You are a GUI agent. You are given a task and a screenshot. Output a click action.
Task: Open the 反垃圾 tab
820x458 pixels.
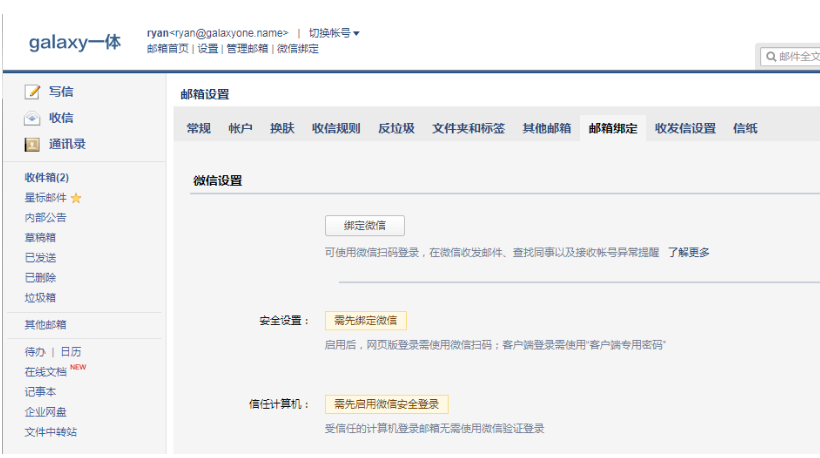point(396,129)
